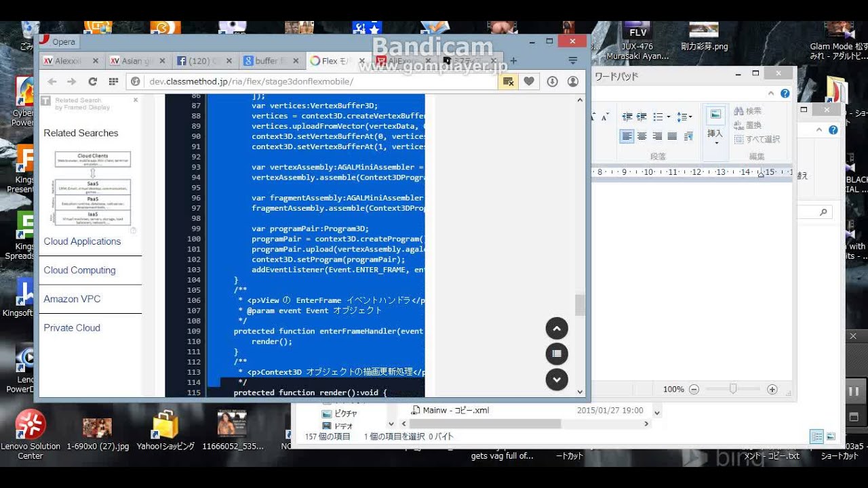Open the Cloud Computing related search link
Screen dimensions: 868x488
(x=79, y=270)
